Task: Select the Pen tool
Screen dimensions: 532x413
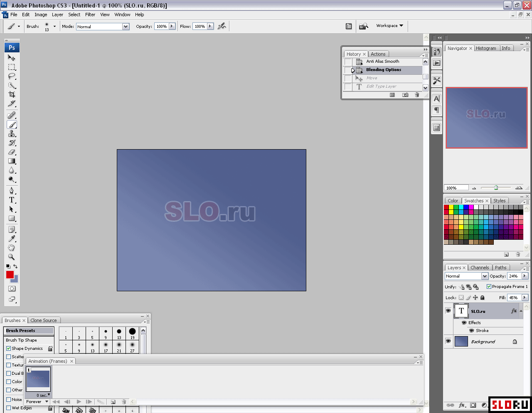Action: [x=12, y=191]
